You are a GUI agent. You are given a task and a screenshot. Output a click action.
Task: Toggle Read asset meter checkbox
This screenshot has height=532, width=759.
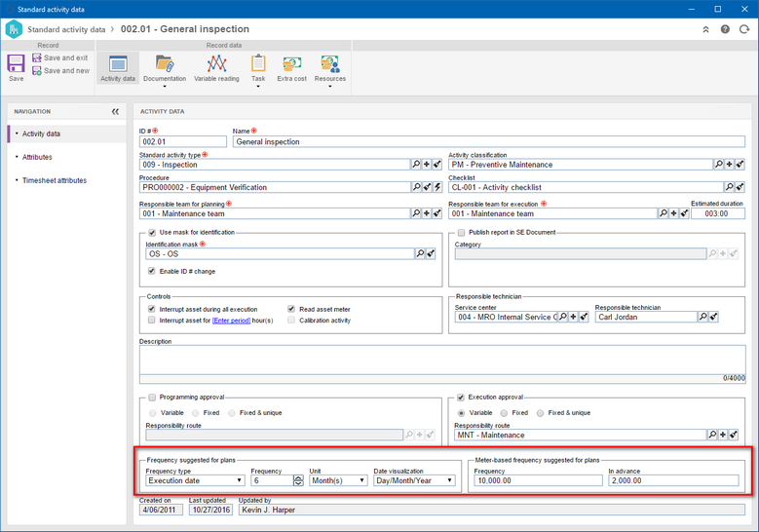[291, 309]
